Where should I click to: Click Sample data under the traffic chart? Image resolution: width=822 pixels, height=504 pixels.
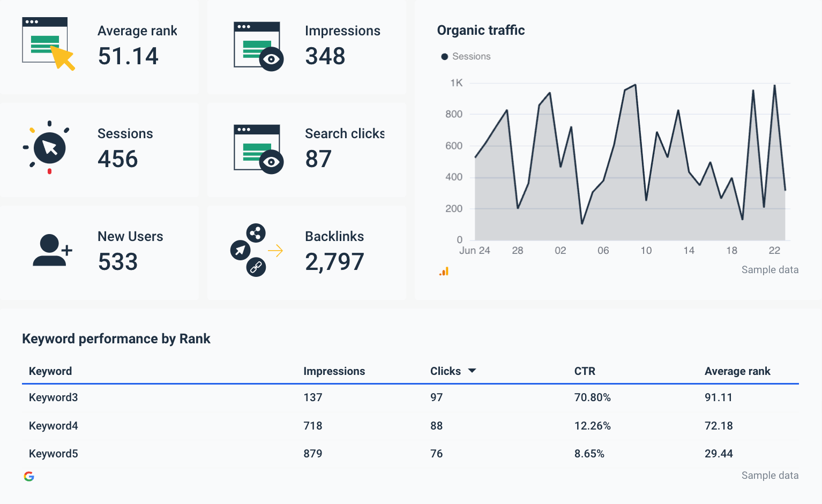[x=770, y=270]
